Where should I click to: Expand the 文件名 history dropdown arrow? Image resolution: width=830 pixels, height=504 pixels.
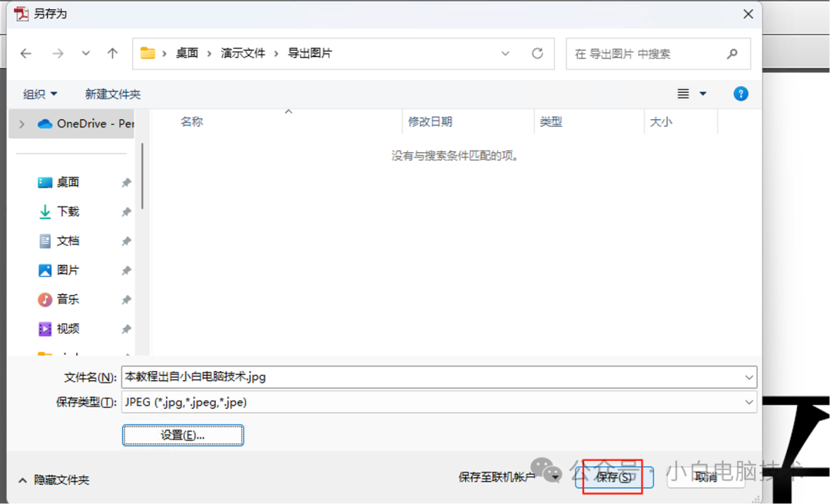(x=749, y=376)
